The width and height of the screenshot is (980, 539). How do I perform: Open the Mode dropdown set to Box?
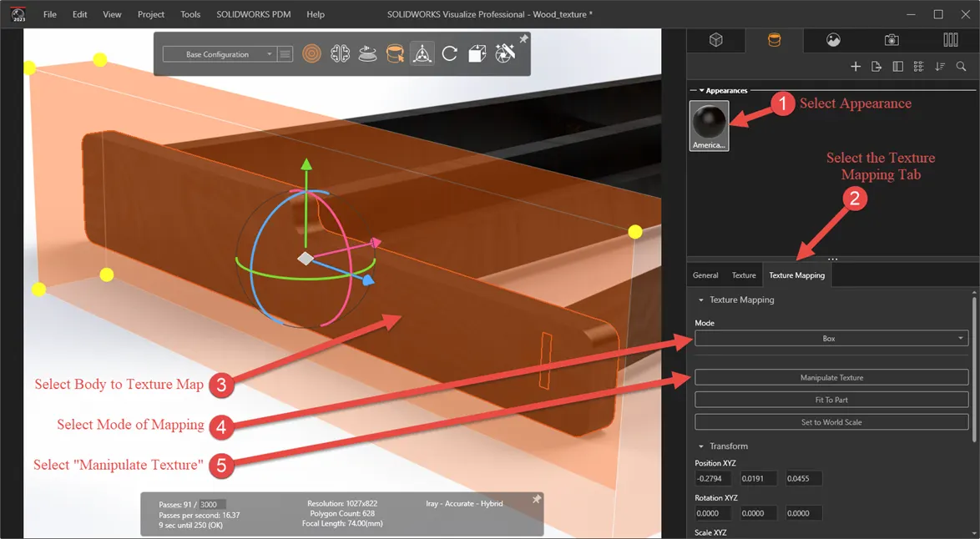pos(831,339)
